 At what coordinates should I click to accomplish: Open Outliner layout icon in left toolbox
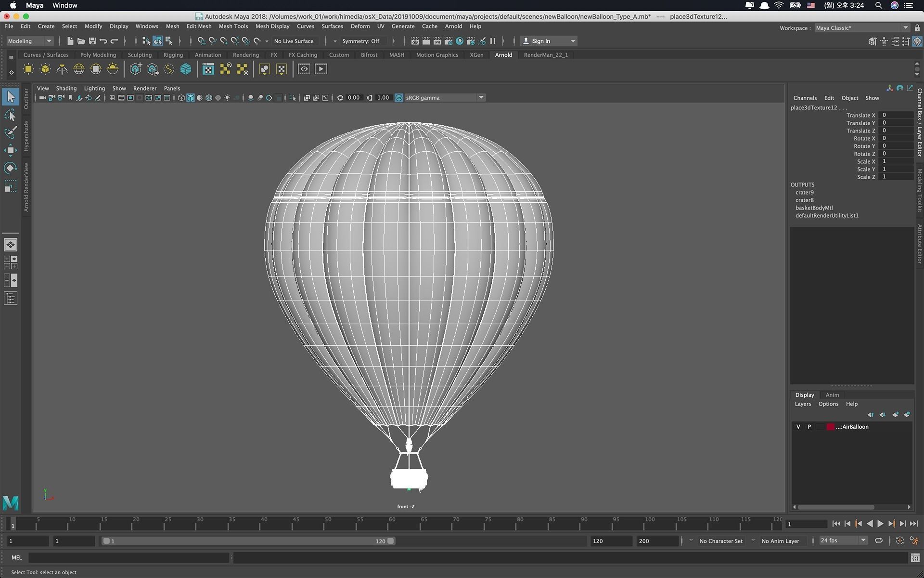pos(11,299)
